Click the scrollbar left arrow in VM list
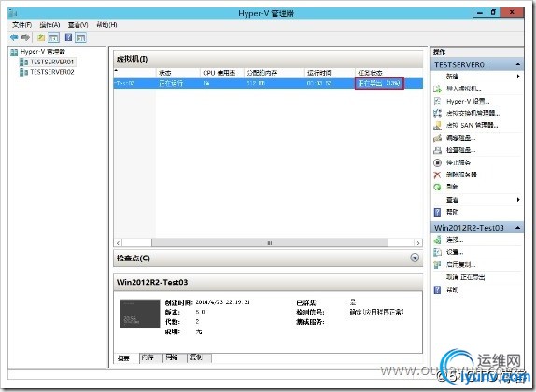The width and height of the screenshot is (536, 392). [x=118, y=243]
